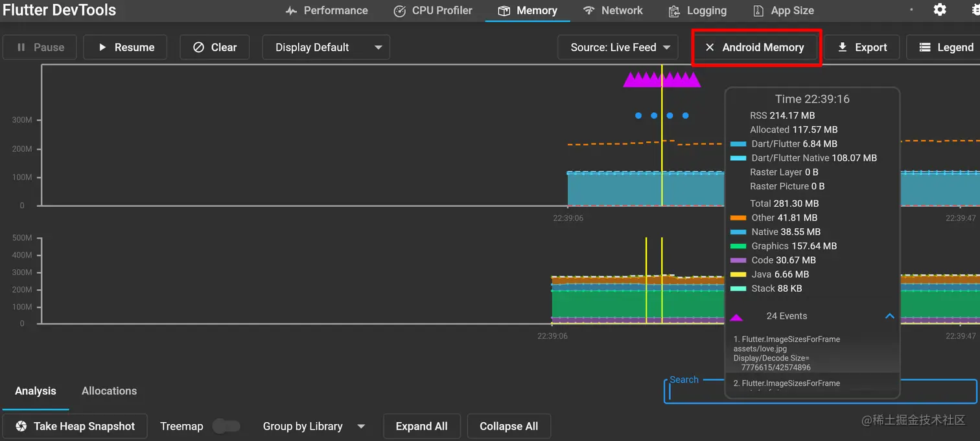Click the Performance tab pulse icon
Screen dimensions: 980x441
(x=291, y=11)
